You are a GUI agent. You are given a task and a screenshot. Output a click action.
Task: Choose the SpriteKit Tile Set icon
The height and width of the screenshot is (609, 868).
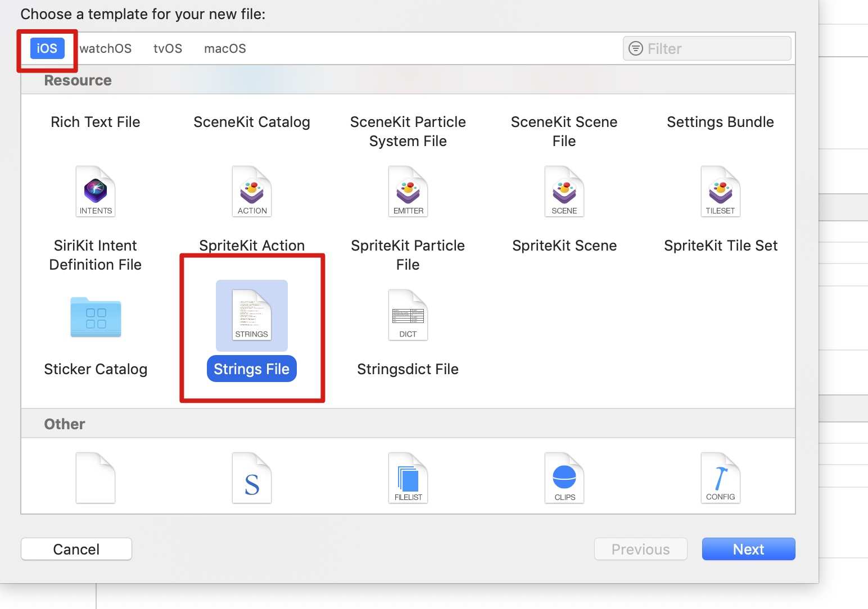pyautogui.click(x=721, y=192)
